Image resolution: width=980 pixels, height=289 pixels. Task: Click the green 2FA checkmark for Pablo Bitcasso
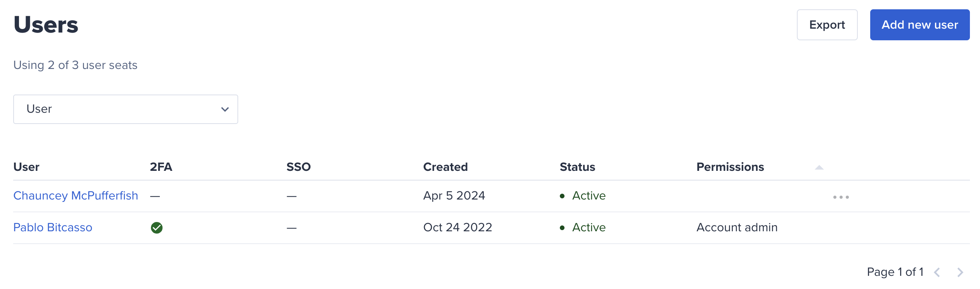157,227
